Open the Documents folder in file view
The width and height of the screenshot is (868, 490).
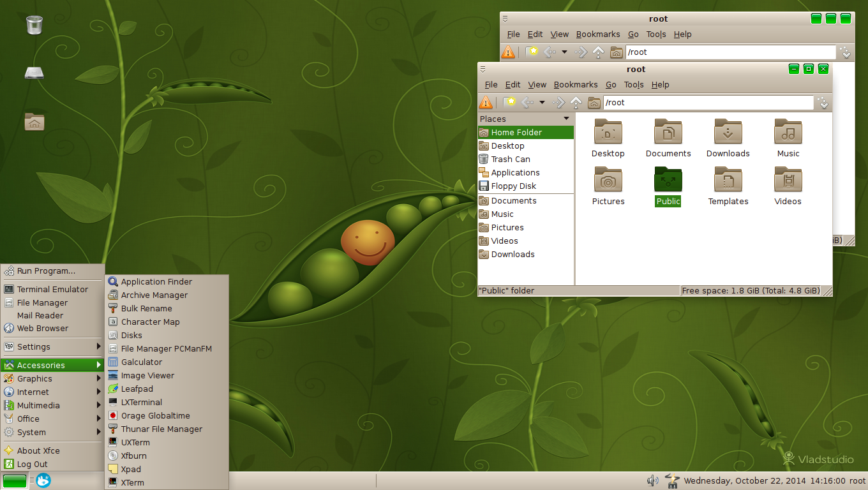(x=668, y=138)
